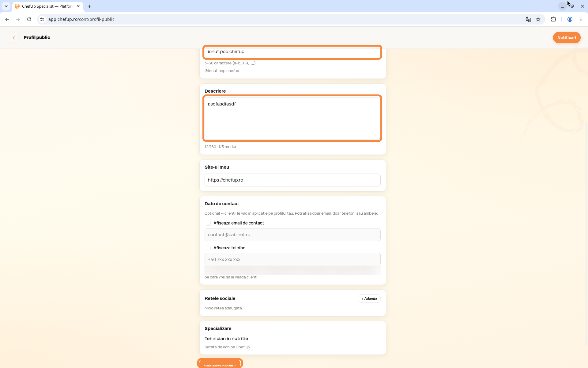Close the ChefUp Specialist tab
The width and height of the screenshot is (588, 368).
tap(78, 6)
